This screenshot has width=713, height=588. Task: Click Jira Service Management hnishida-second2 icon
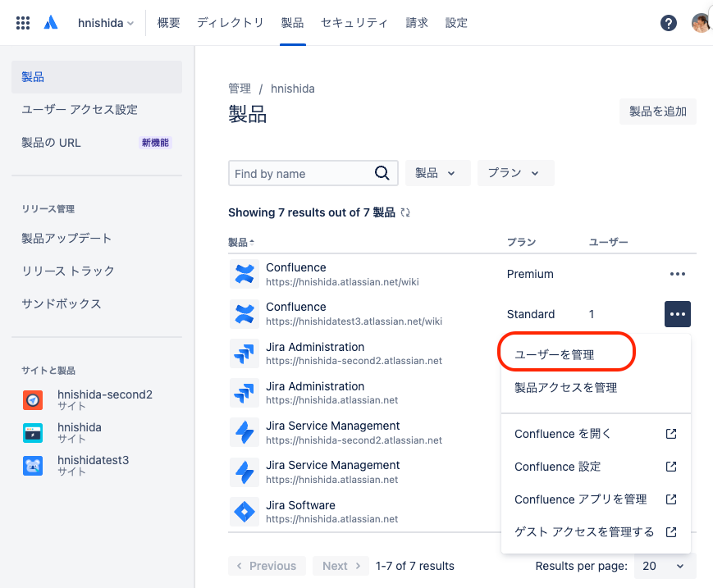pyautogui.click(x=245, y=432)
